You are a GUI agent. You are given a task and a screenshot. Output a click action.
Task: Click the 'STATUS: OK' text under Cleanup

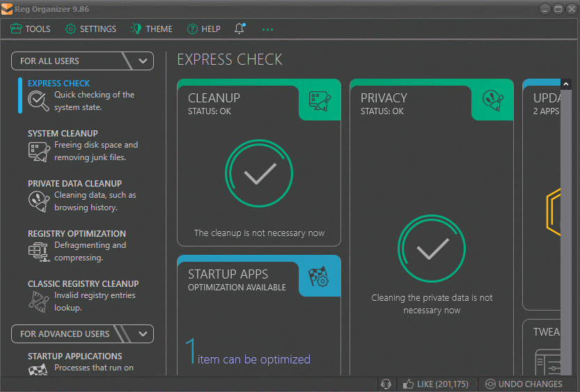pyautogui.click(x=210, y=111)
